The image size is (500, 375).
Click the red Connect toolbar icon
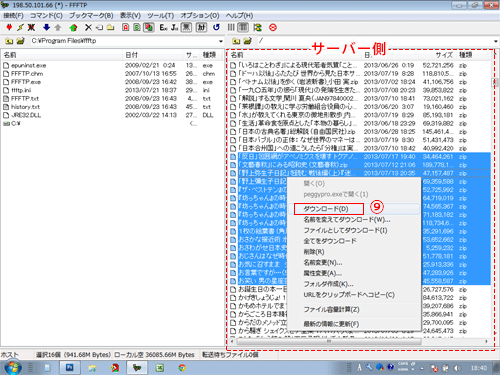[x=9, y=27]
